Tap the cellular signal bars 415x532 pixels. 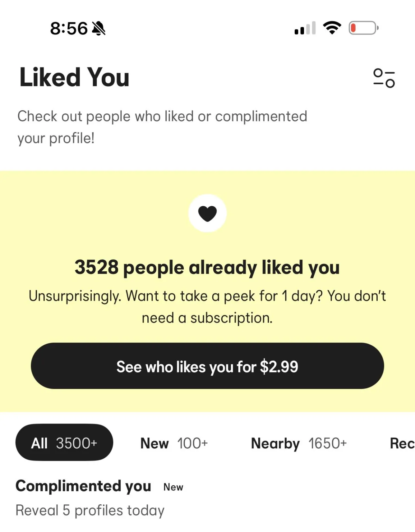point(305,28)
